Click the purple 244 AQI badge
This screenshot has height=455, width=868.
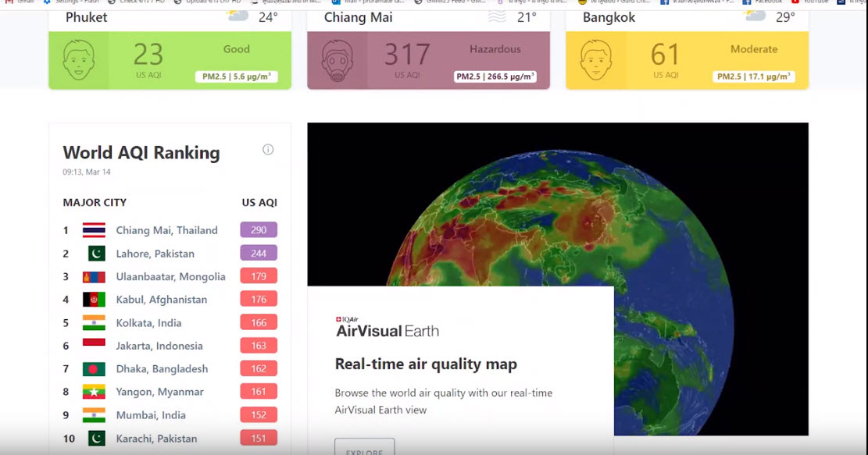(259, 253)
